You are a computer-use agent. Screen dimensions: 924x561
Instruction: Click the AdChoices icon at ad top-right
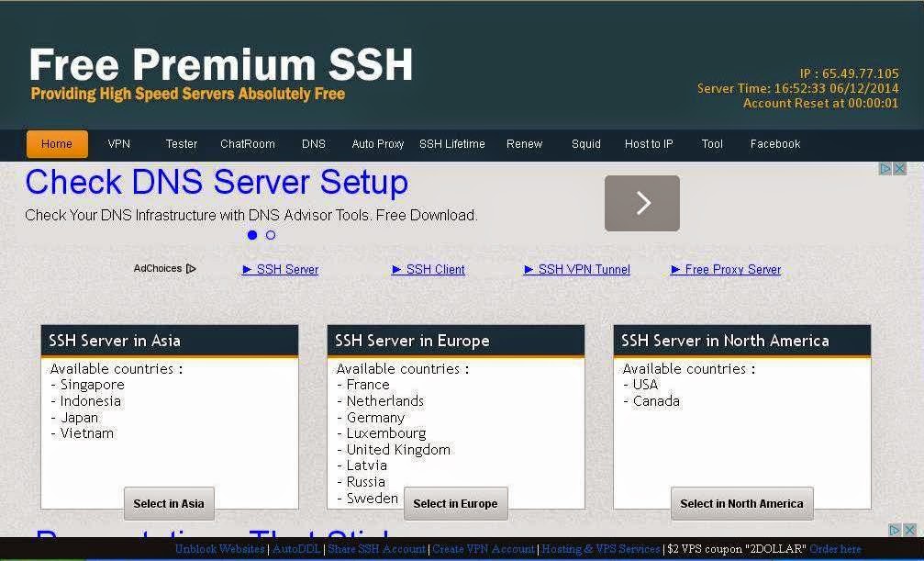(x=885, y=169)
